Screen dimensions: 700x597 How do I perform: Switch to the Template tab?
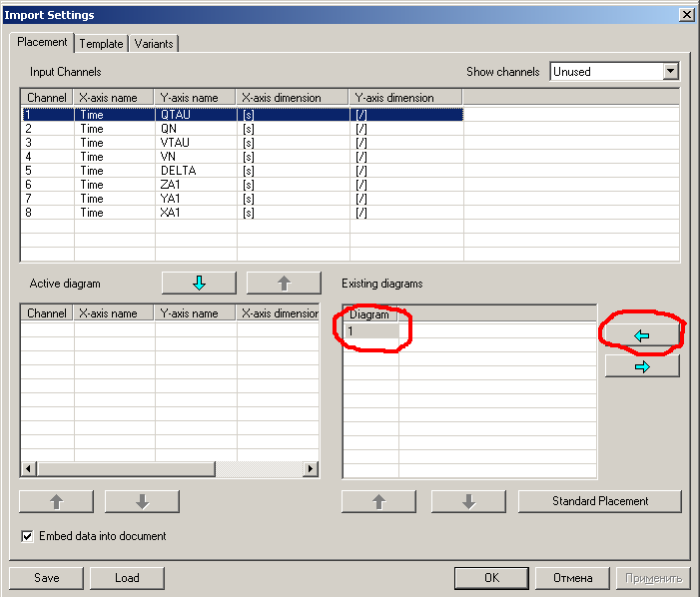coord(101,44)
